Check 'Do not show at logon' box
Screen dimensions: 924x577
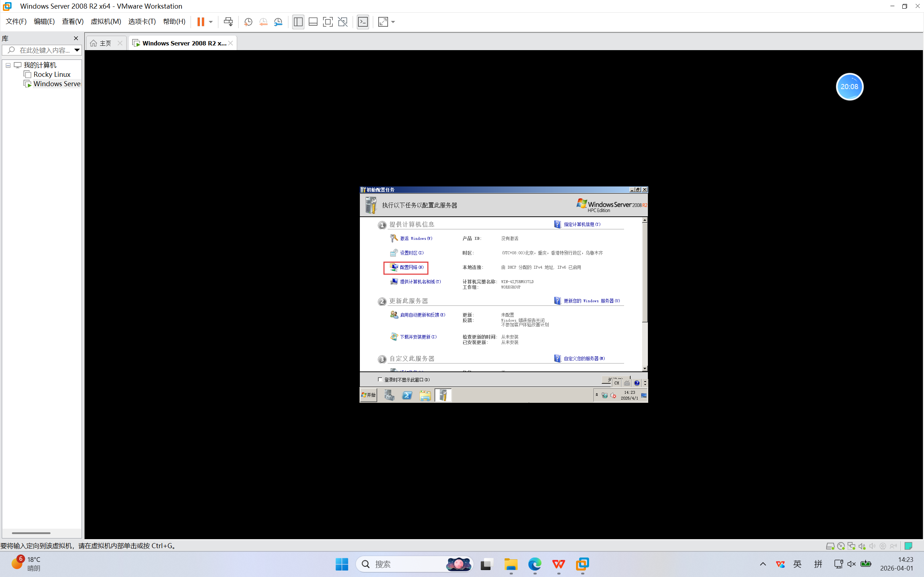tap(380, 379)
